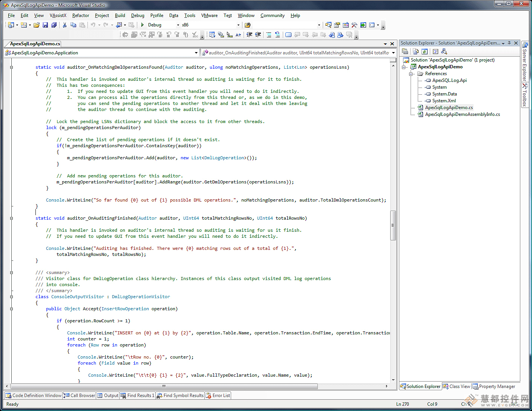The width and height of the screenshot is (532, 411).
Task: Click the Navigate Backward icon
Action: (x=119, y=25)
